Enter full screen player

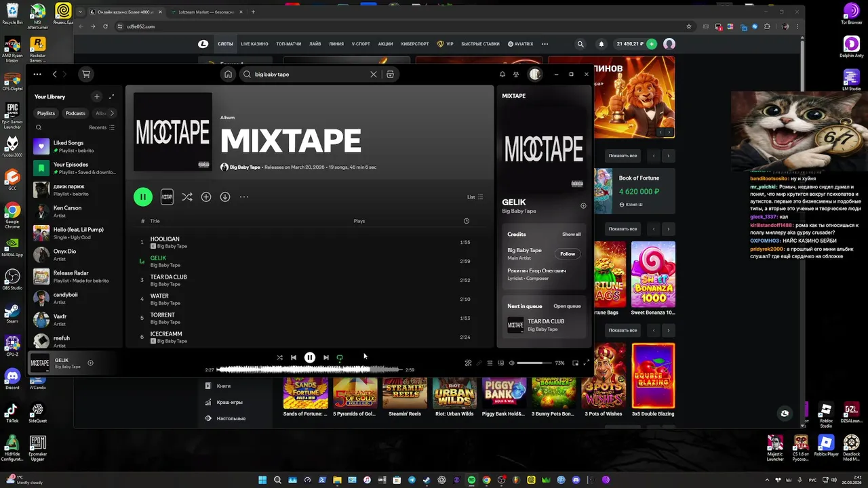click(x=587, y=363)
